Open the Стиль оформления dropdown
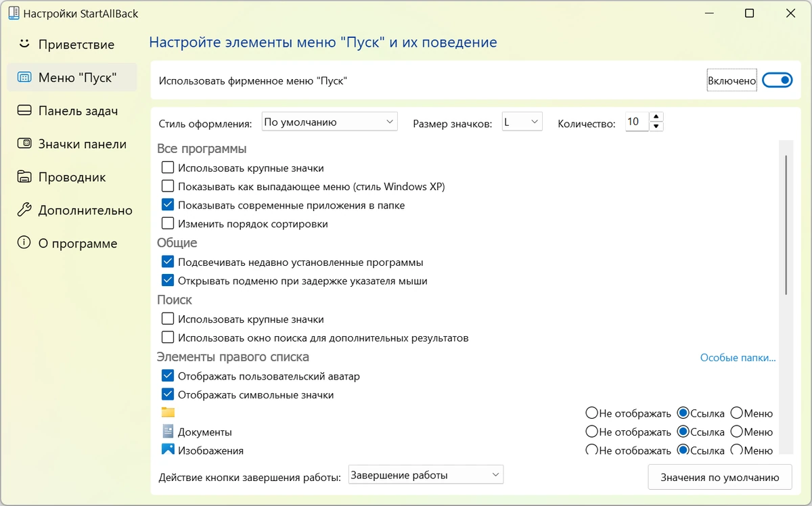Viewport: 812px width, 506px height. [x=330, y=122]
